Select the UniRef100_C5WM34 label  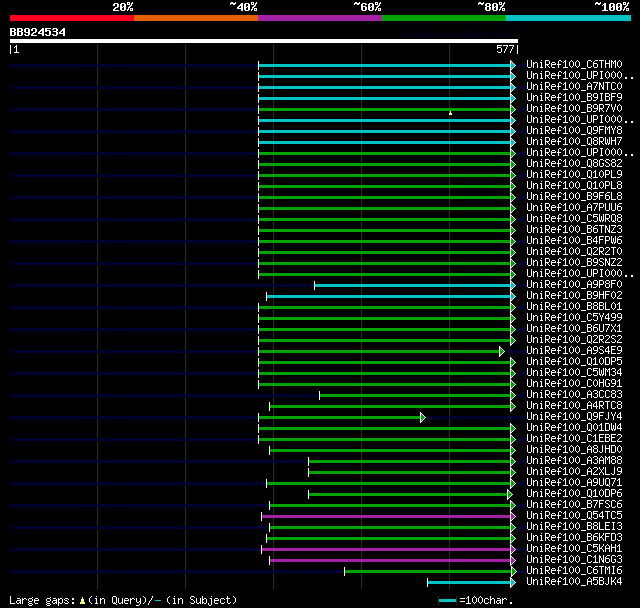574,373
